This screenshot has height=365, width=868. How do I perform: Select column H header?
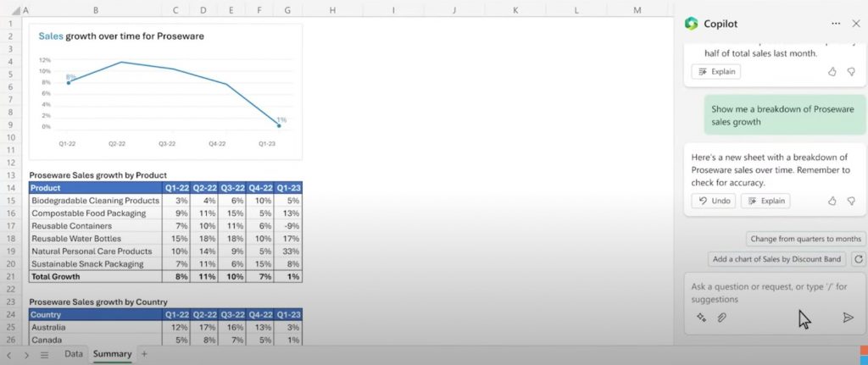(x=332, y=10)
